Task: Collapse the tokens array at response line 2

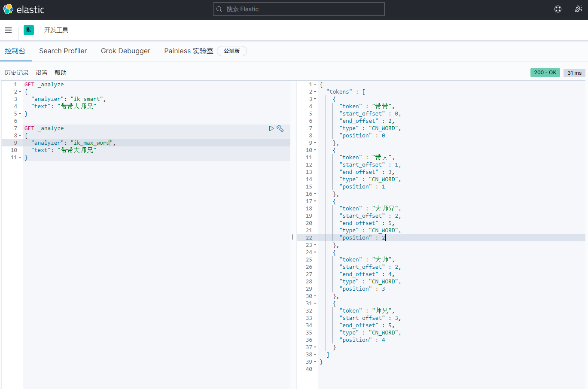Action: (x=315, y=92)
